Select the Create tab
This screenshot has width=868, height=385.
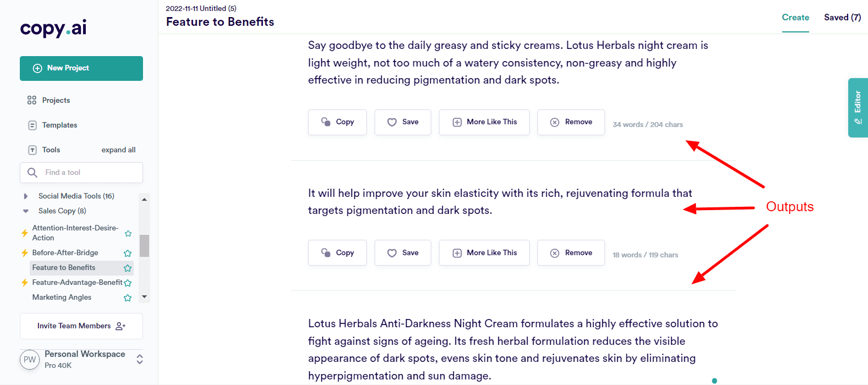795,18
